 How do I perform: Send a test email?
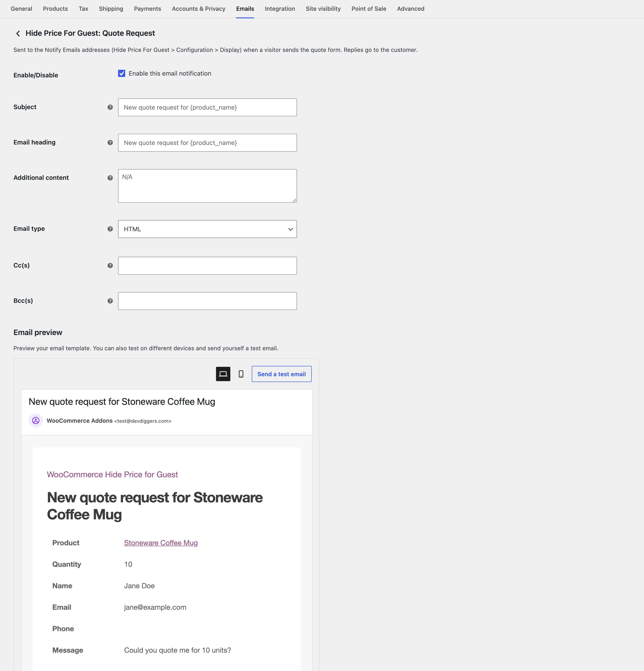(x=282, y=374)
